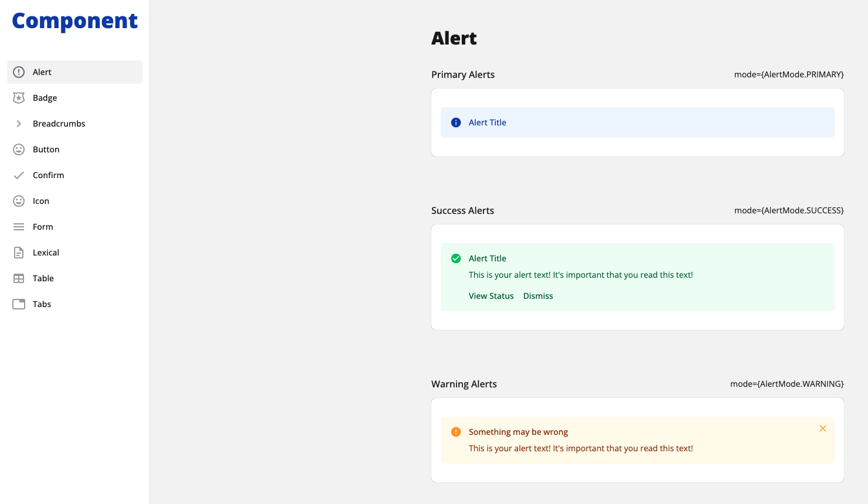Click the Breadcrumbs chevron icon
The width and height of the screenshot is (868, 504).
[x=19, y=124]
